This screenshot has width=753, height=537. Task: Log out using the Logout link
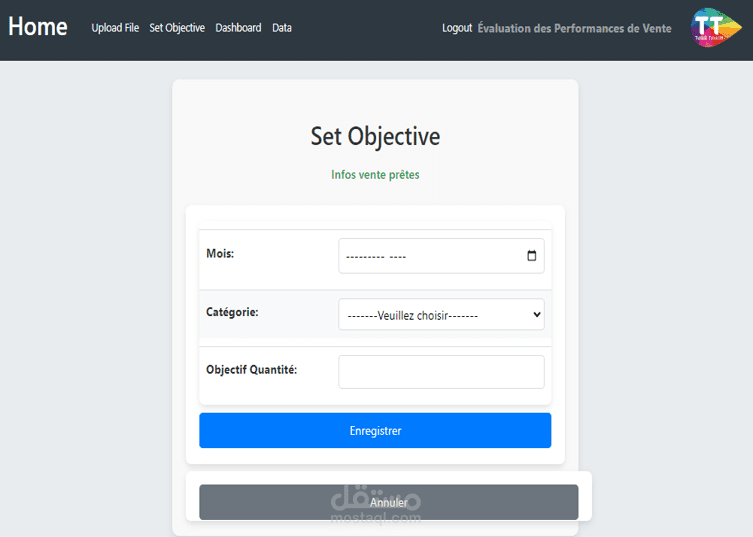coord(457,28)
